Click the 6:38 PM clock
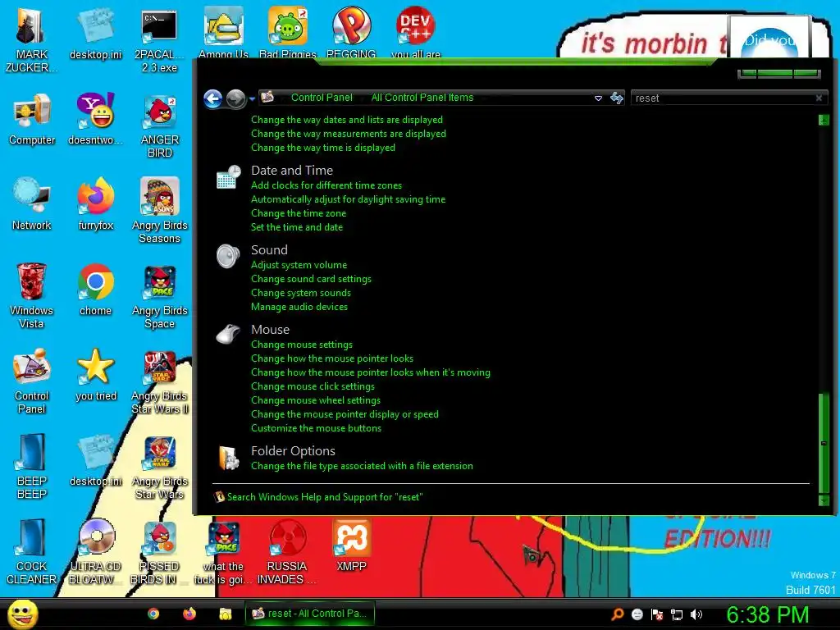Screen dimensions: 840x630 [x=767, y=615]
